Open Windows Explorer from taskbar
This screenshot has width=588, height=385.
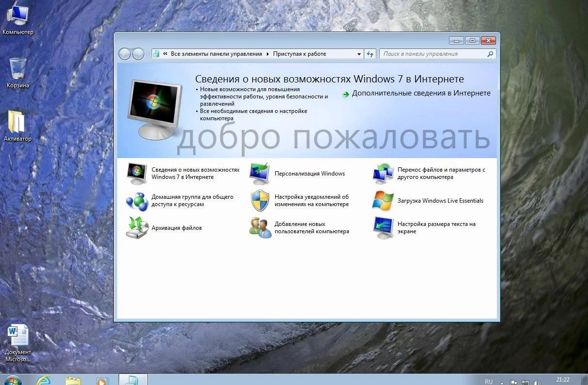73,380
